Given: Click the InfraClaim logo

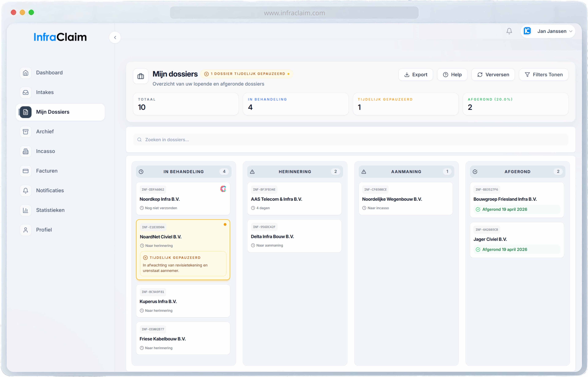Looking at the screenshot, I should (x=60, y=37).
